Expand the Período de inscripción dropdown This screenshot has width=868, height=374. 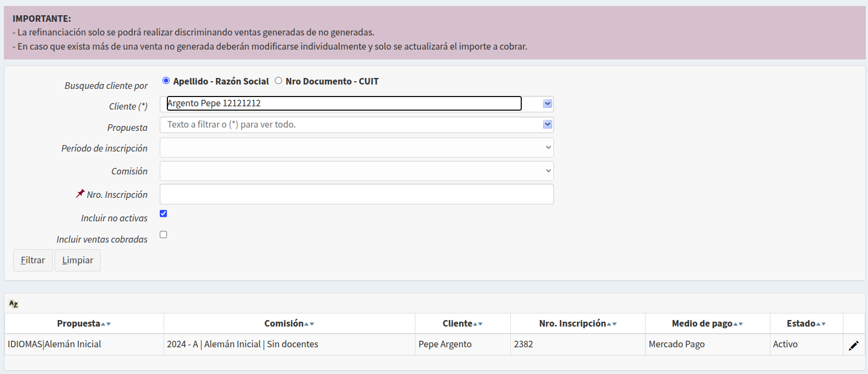(x=357, y=148)
